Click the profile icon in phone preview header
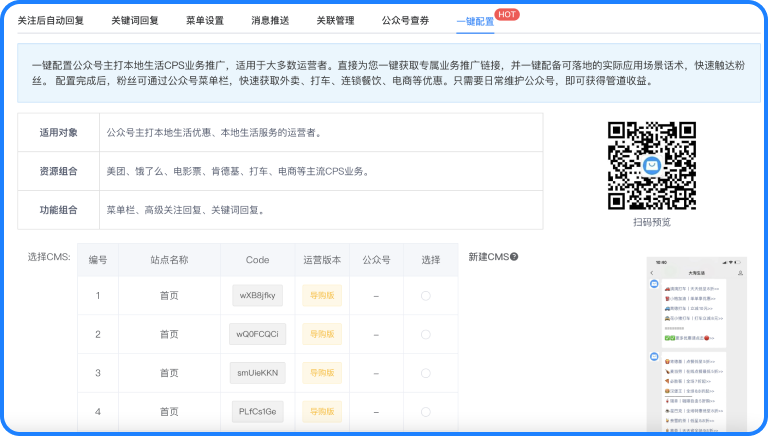 click(x=740, y=272)
